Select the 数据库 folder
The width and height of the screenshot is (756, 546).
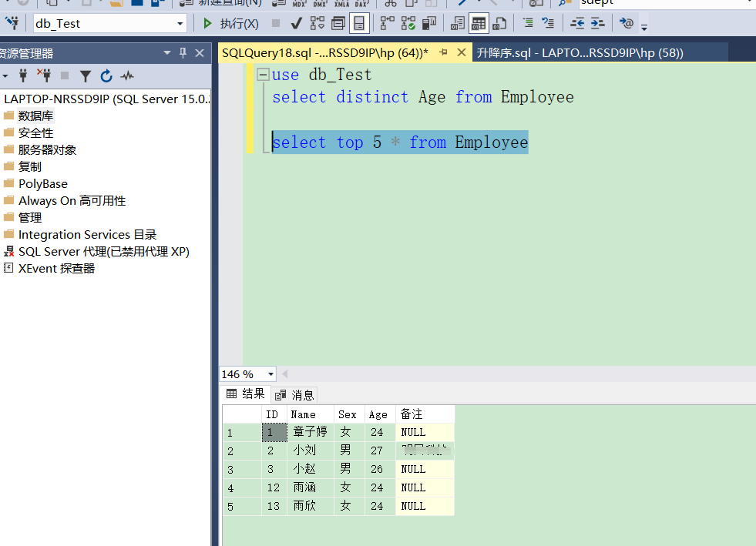click(35, 116)
